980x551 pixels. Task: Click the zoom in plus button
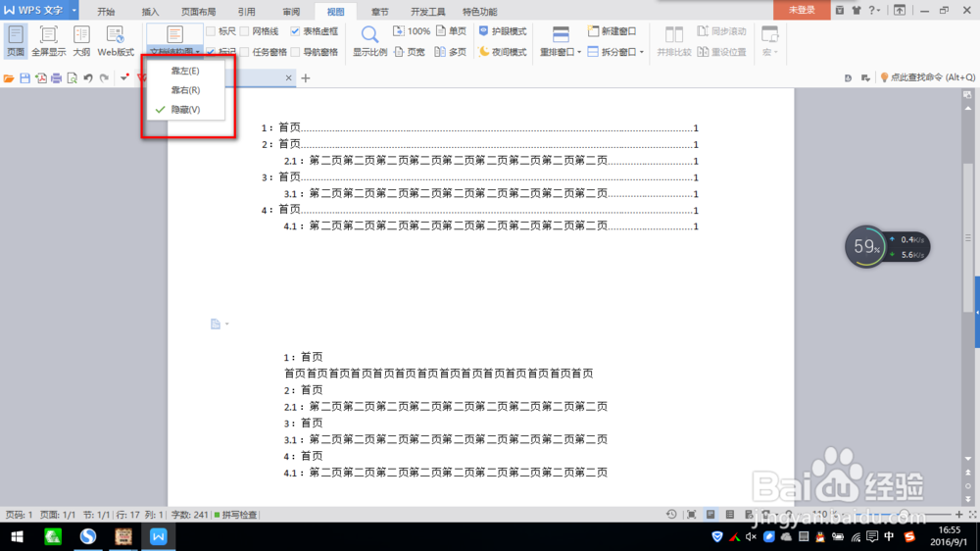tap(958, 515)
